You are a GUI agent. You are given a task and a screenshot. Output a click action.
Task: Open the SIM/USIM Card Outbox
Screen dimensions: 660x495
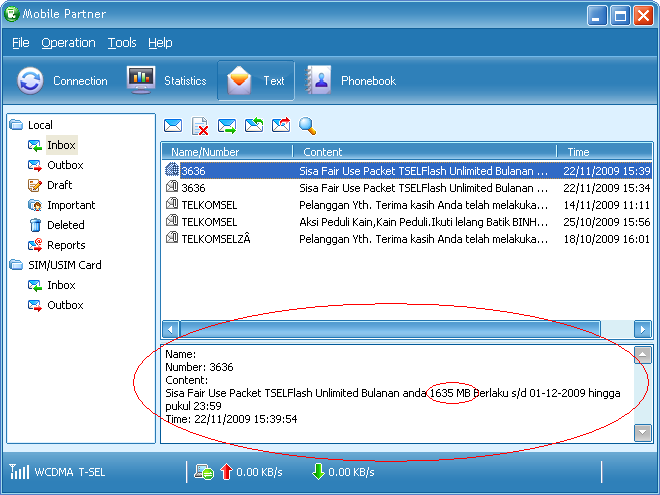pyautogui.click(x=65, y=305)
